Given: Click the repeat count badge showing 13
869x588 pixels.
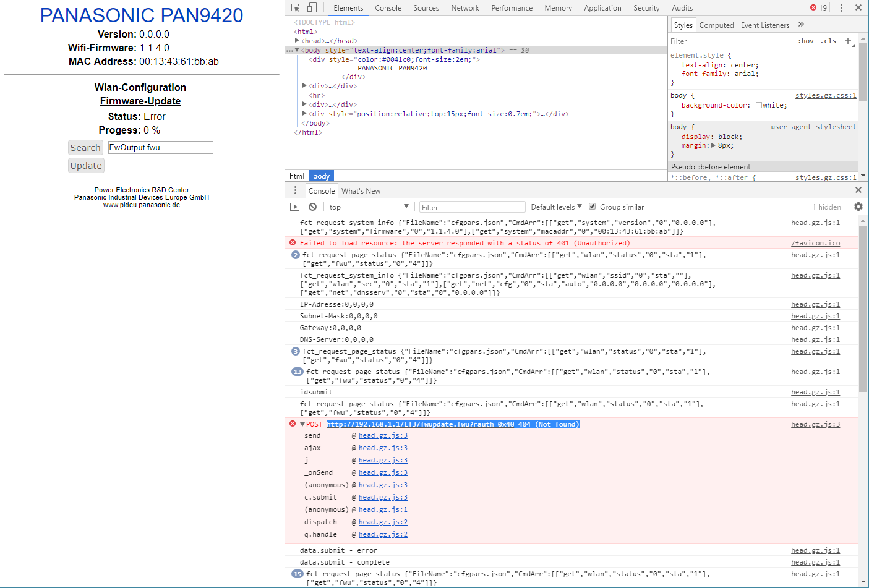Looking at the screenshot, I should pyautogui.click(x=297, y=372).
